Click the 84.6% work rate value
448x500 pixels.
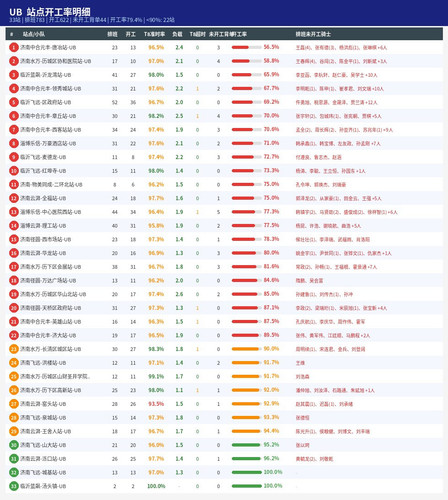point(271,280)
